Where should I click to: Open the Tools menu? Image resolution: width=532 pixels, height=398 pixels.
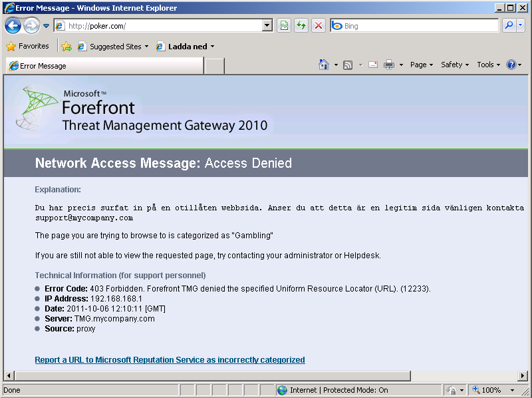(x=488, y=65)
